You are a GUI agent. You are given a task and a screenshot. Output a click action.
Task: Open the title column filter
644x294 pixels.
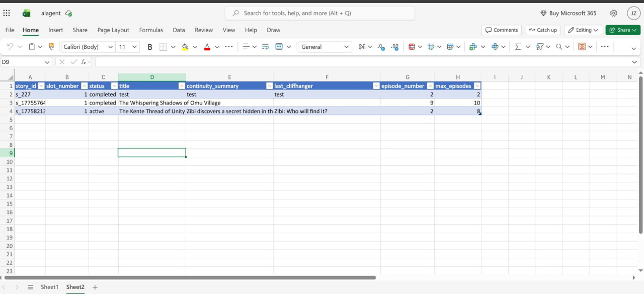tap(182, 86)
